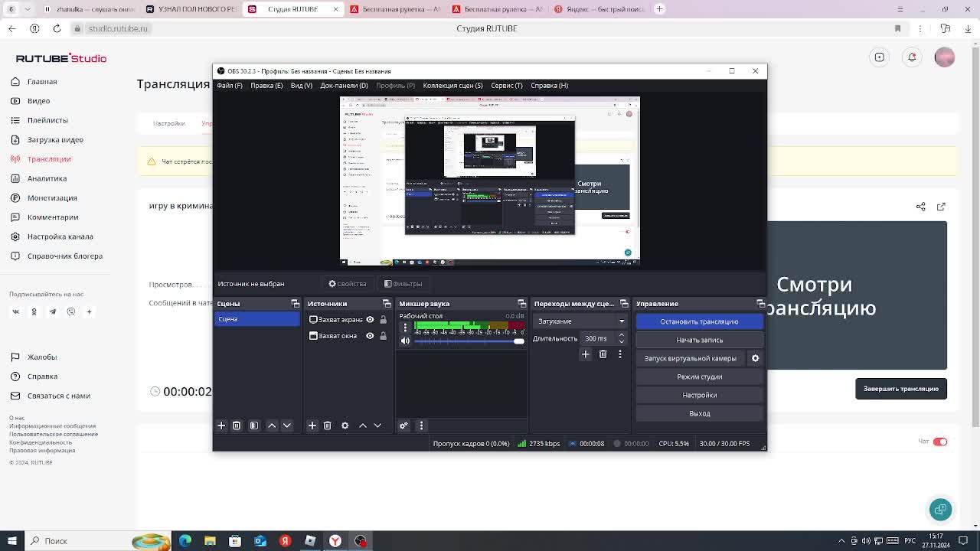Screen dimensions: 980x551
Task: Click Завершить трансляцию on RUTUBE page
Action: (901, 389)
